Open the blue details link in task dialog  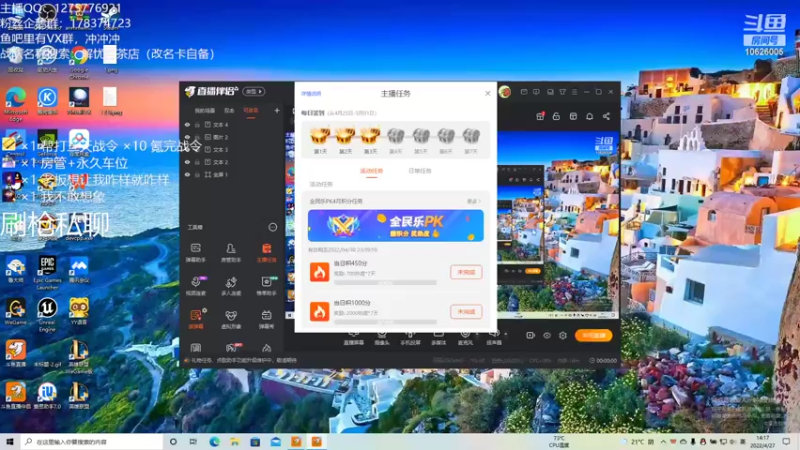coord(311,94)
